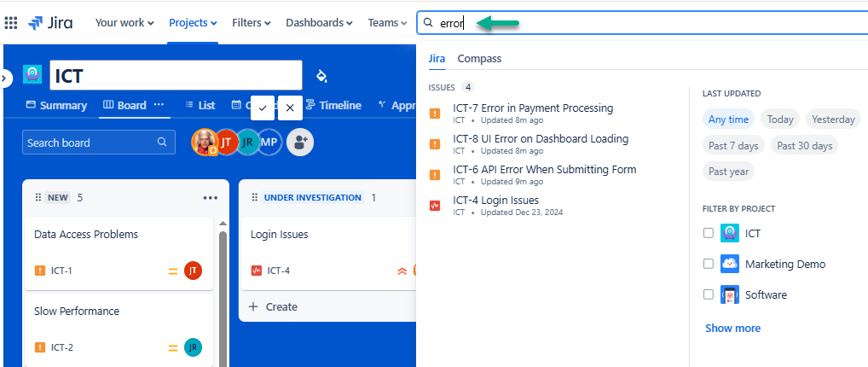
Task: Filter board by MP avatar
Action: [x=269, y=143]
